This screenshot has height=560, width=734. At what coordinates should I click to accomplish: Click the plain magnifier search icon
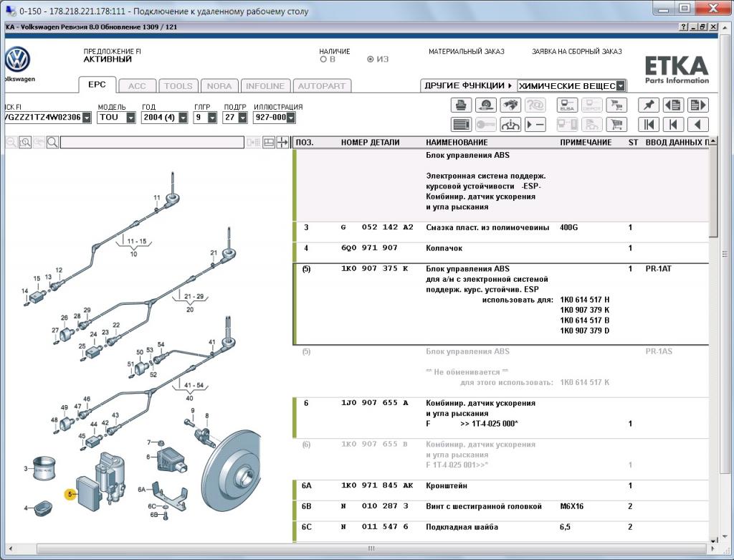point(52,143)
